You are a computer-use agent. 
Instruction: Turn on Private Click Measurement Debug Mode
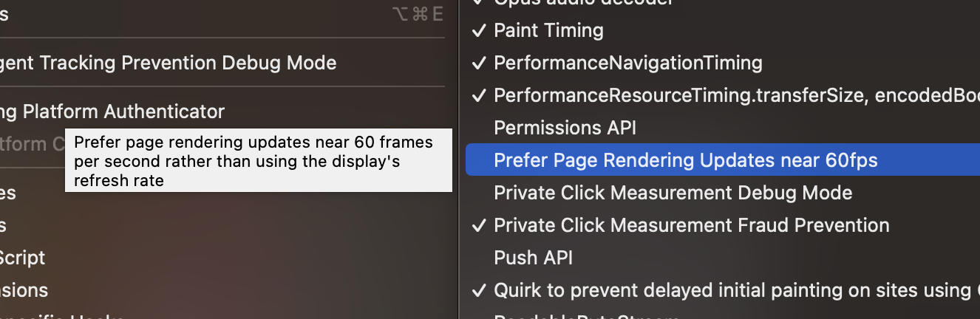point(673,193)
